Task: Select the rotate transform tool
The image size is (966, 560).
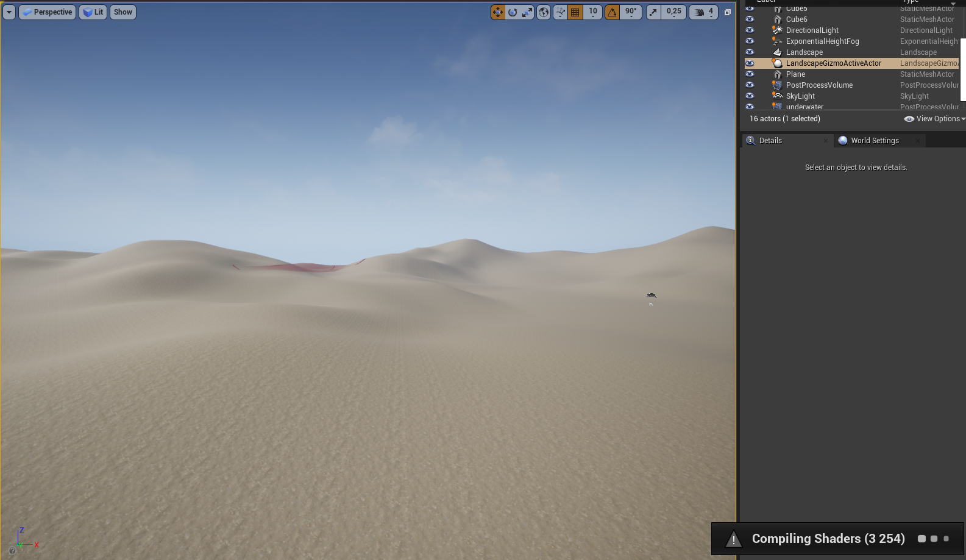Action: (x=513, y=12)
